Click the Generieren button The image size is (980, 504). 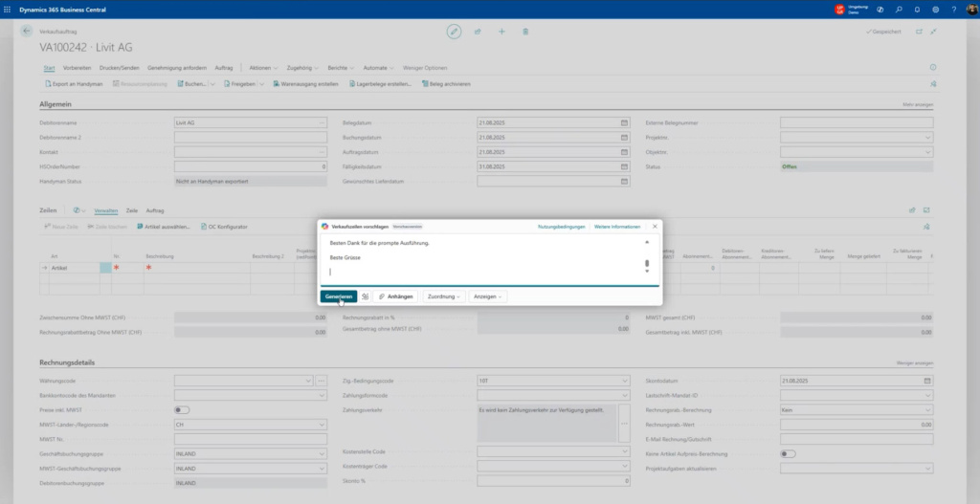click(338, 296)
